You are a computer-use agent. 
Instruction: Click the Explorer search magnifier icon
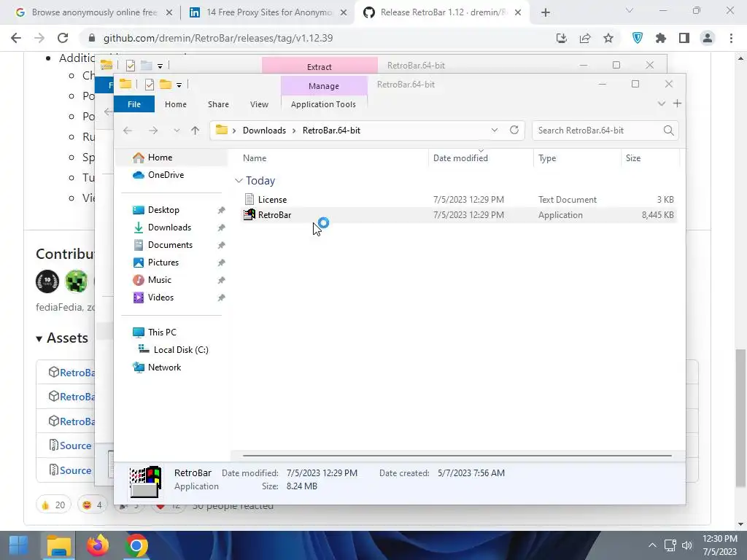coord(668,130)
